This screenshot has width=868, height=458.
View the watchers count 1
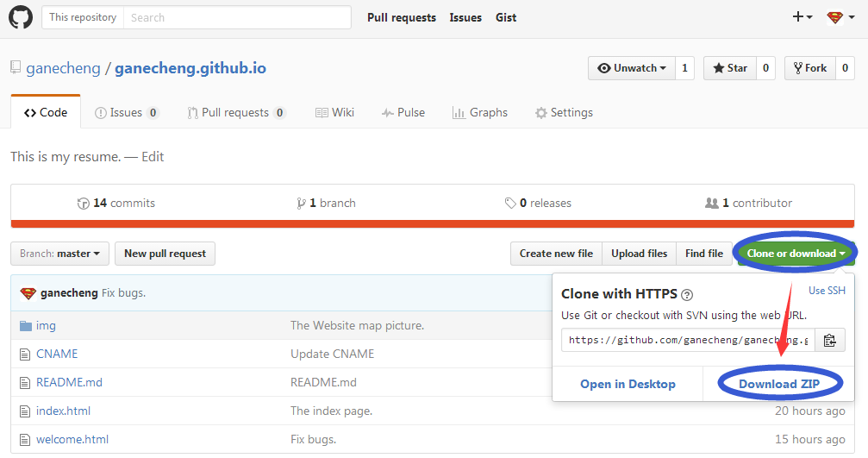tap(684, 68)
